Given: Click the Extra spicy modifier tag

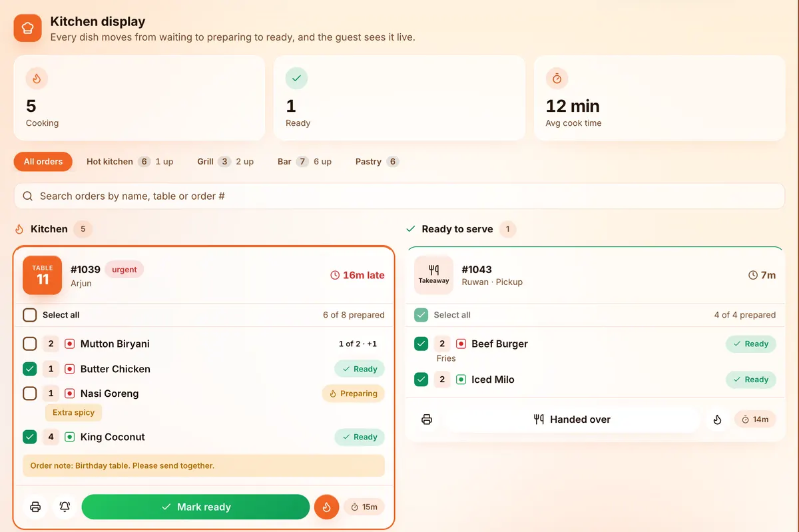Looking at the screenshot, I should 74,412.
